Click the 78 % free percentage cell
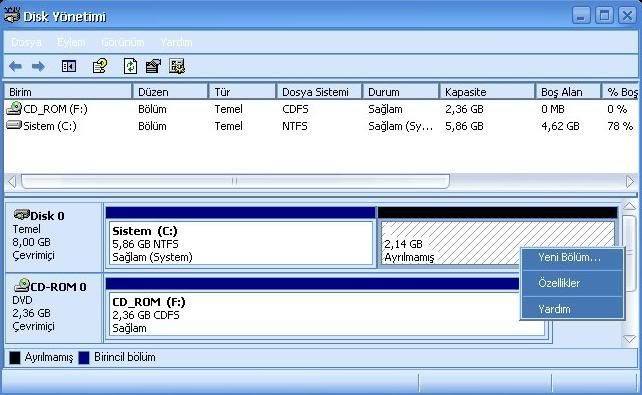 (x=620, y=126)
